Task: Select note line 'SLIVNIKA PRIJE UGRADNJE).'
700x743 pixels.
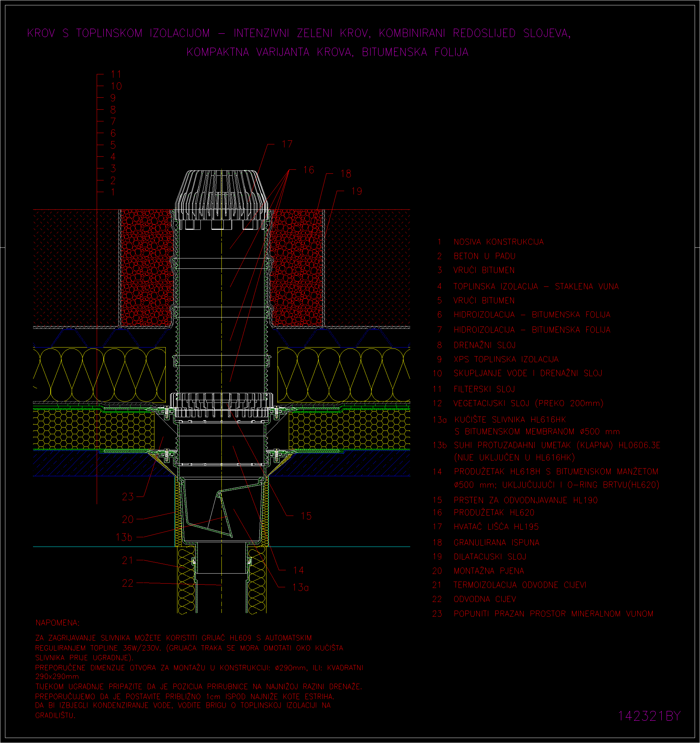Action: 84,657
